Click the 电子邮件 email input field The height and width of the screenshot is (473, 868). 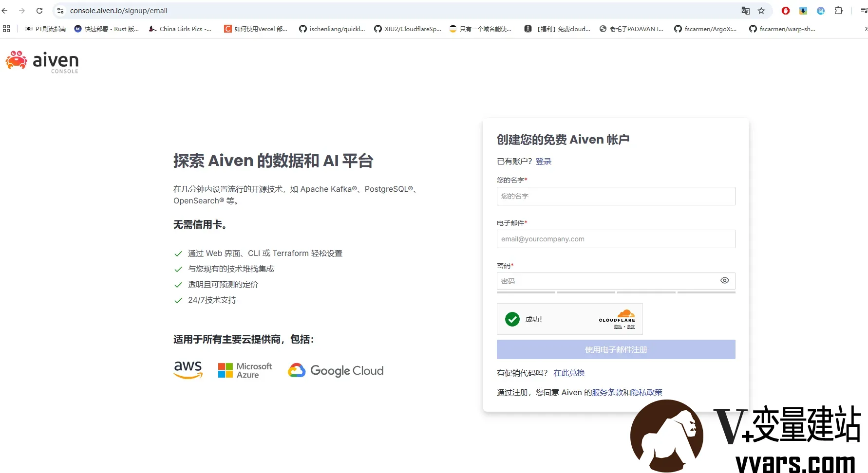[616, 239]
